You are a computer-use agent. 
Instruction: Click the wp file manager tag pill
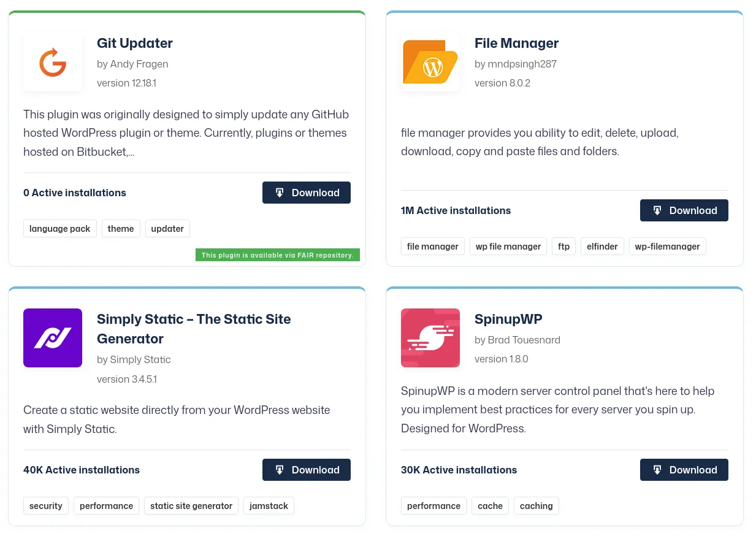pyautogui.click(x=508, y=246)
